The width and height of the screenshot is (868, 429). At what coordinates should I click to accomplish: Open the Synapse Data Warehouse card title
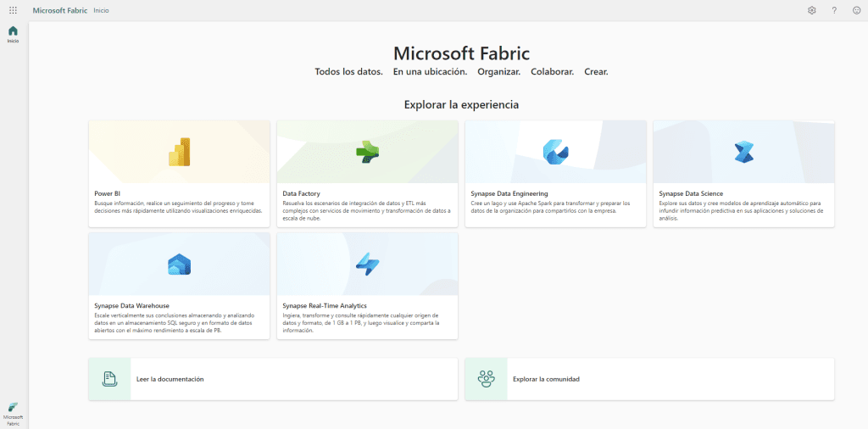click(131, 305)
